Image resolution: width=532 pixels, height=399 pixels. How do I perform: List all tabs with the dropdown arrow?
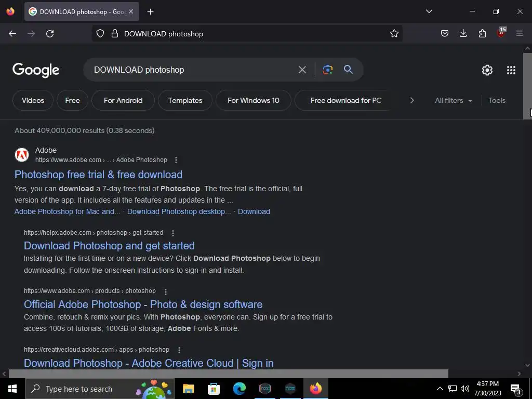429,11
